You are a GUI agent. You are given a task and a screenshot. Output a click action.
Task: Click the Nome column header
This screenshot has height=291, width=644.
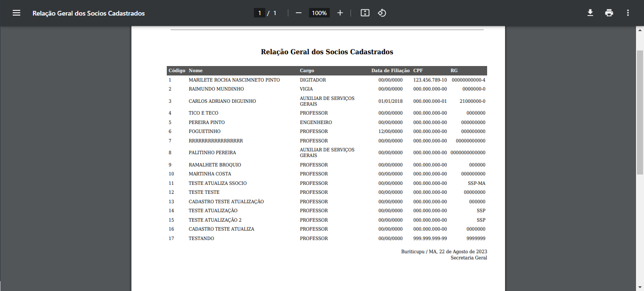[196, 71]
